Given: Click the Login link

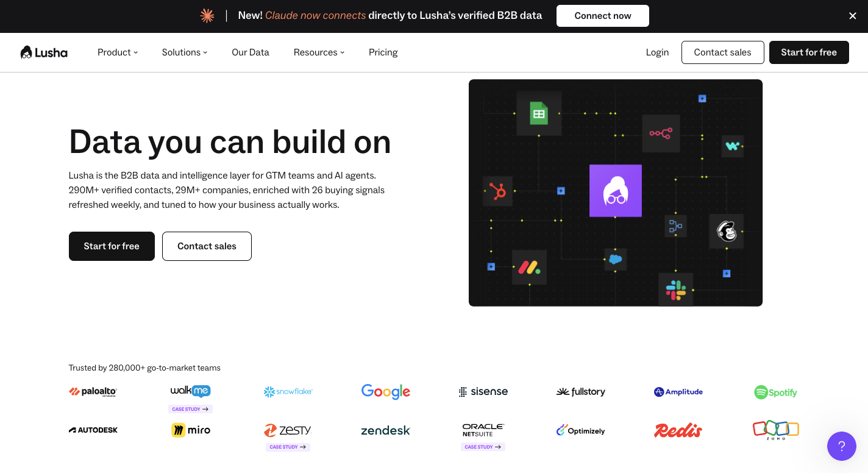Looking at the screenshot, I should pyautogui.click(x=657, y=52).
